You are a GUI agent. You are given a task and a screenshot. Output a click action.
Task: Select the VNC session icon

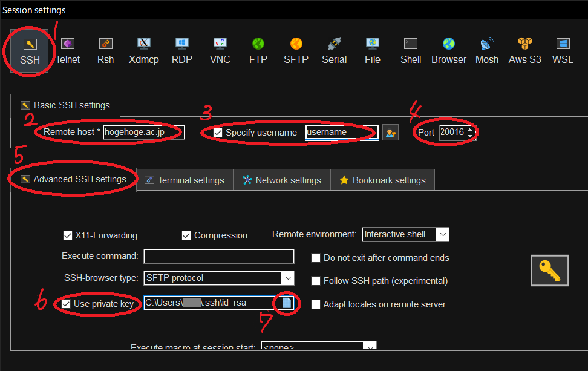coord(220,51)
